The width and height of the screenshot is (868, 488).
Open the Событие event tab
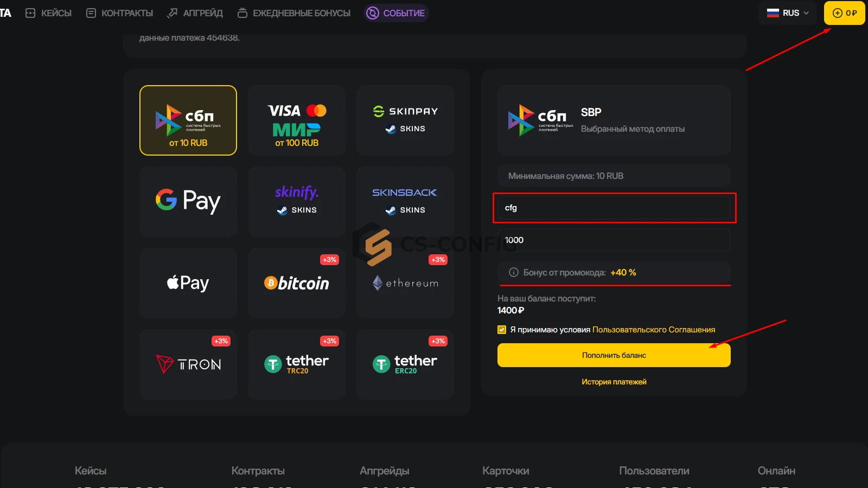coord(396,13)
